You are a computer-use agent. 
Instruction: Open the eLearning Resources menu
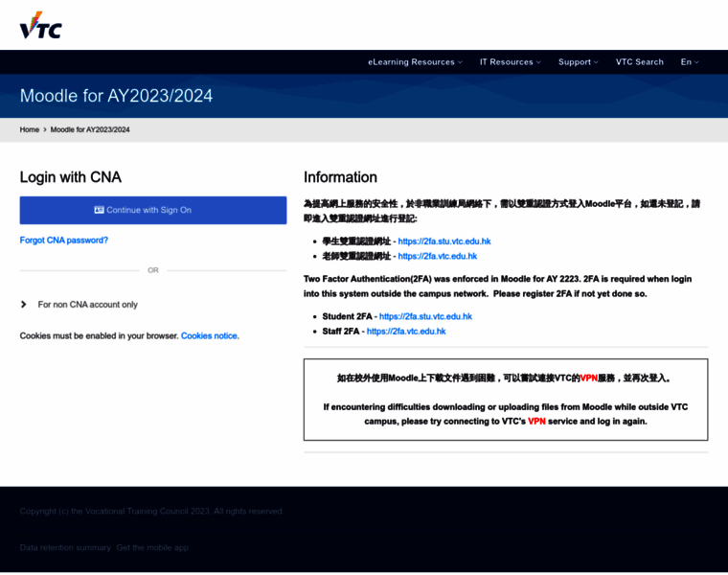415,62
